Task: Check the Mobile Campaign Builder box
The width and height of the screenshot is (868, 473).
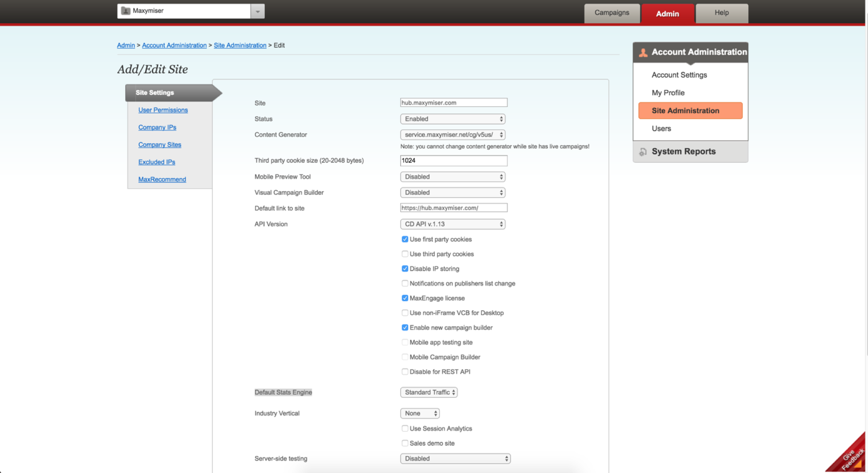Action: click(405, 357)
